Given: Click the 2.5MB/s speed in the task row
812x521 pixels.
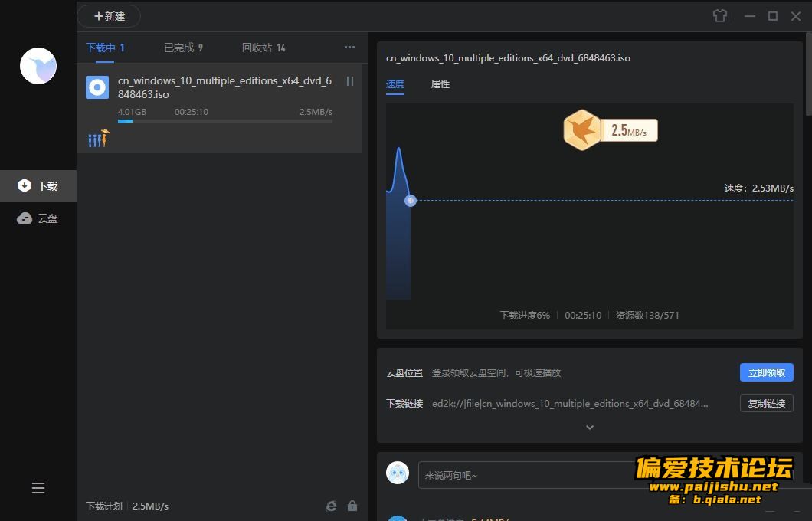Looking at the screenshot, I should click(x=316, y=112).
